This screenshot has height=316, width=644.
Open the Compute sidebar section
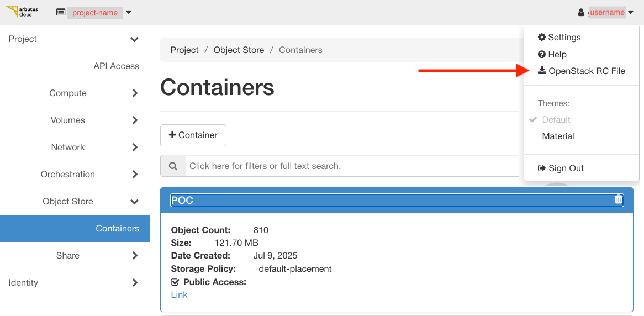coord(68,93)
